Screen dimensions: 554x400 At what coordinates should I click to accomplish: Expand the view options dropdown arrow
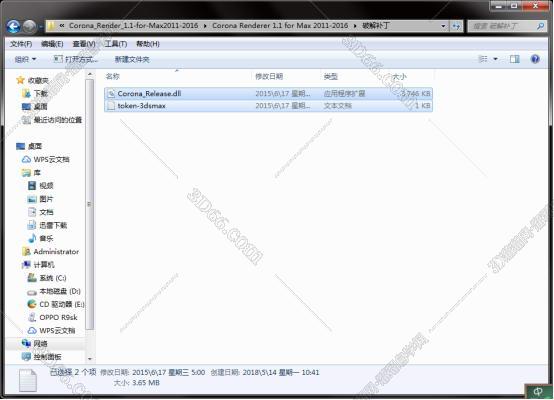click(495, 59)
